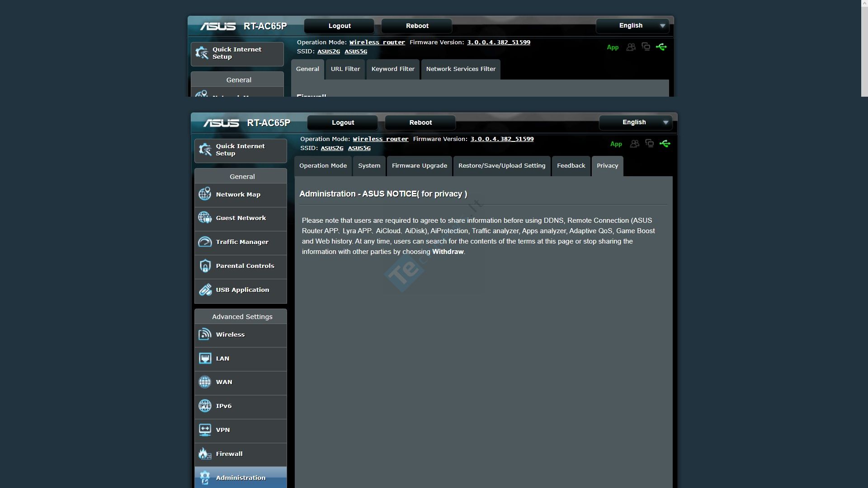This screenshot has height=488, width=868.
Task: Select the Privacy tab
Action: [x=608, y=166]
